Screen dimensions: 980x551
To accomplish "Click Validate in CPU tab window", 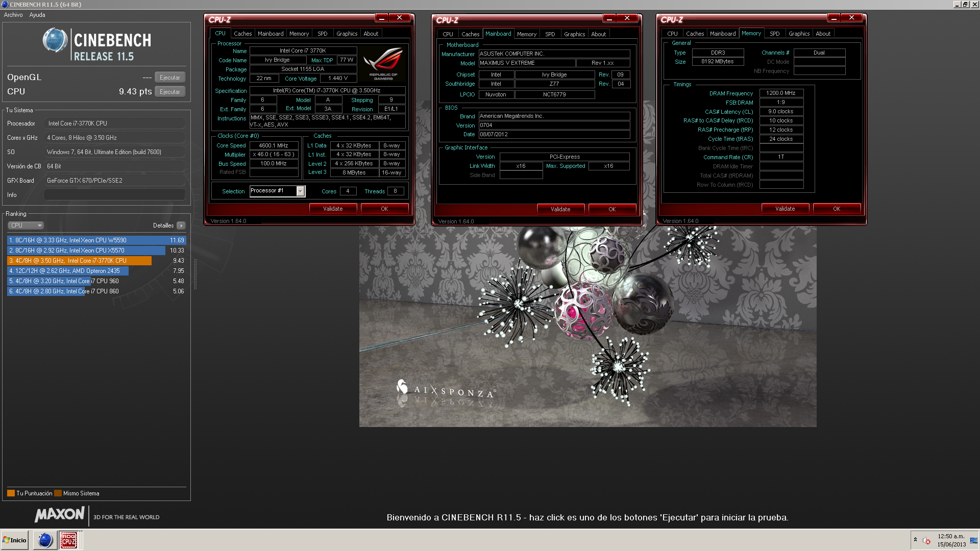I will 333,209.
